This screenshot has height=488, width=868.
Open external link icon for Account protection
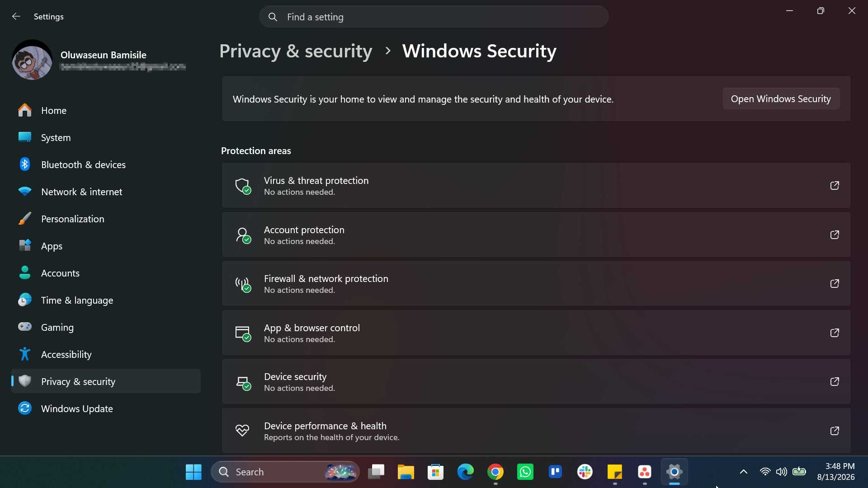pos(835,235)
